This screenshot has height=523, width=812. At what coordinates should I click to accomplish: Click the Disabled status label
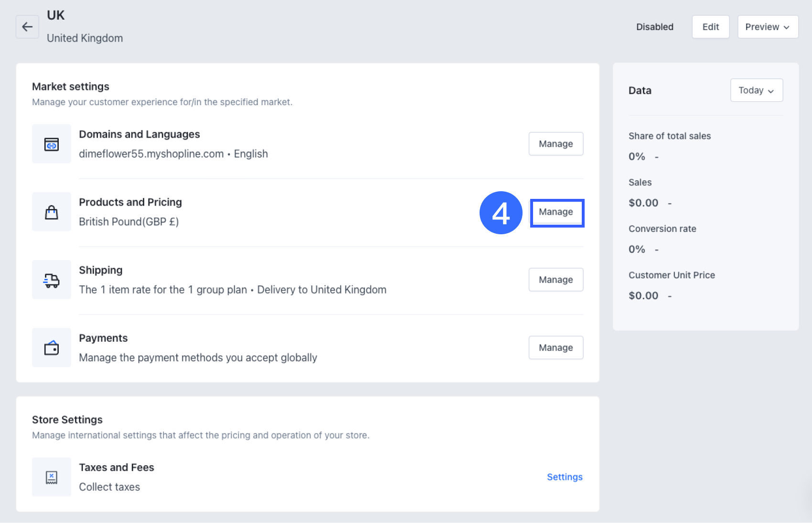pyautogui.click(x=654, y=27)
